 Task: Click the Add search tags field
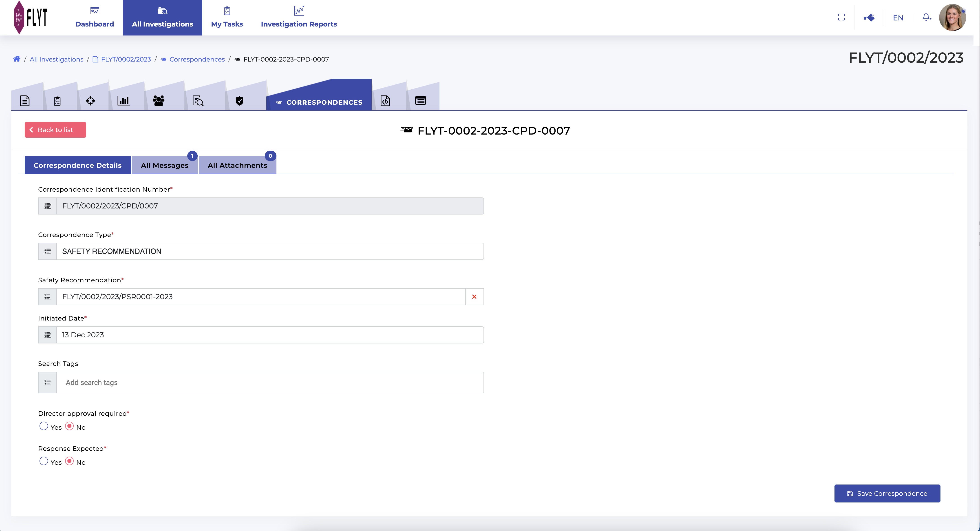coord(269,383)
